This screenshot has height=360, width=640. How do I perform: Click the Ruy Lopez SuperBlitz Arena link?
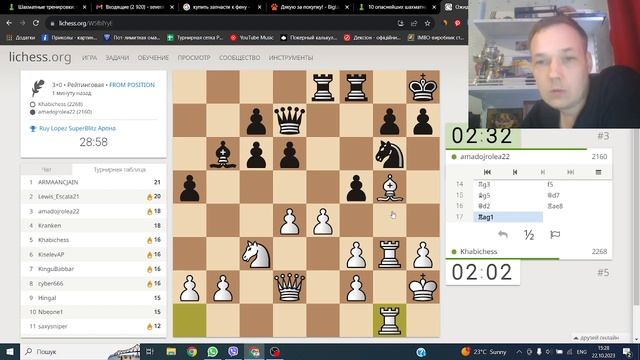[x=77, y=128]
